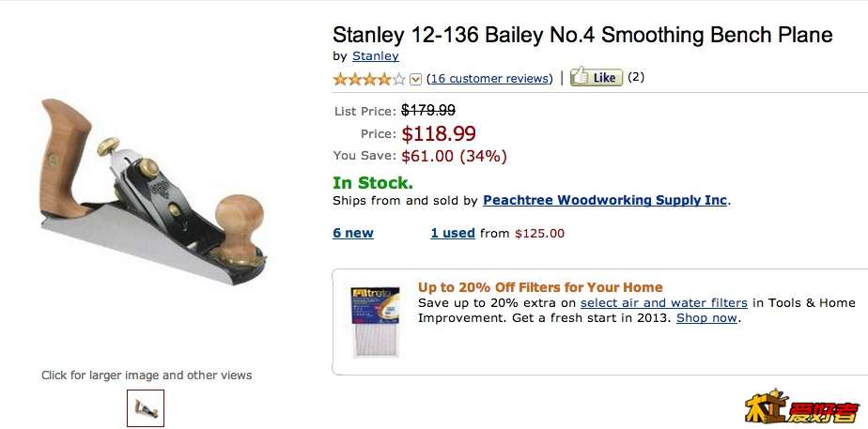Select the small plane thumbnail
This screenshot has height=429, width=868.
pos(146,407)
